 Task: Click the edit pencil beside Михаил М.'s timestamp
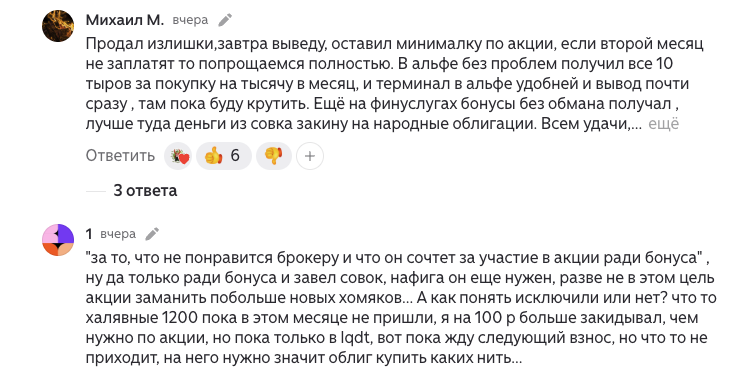pyautogui.click(x=225, y=20)
